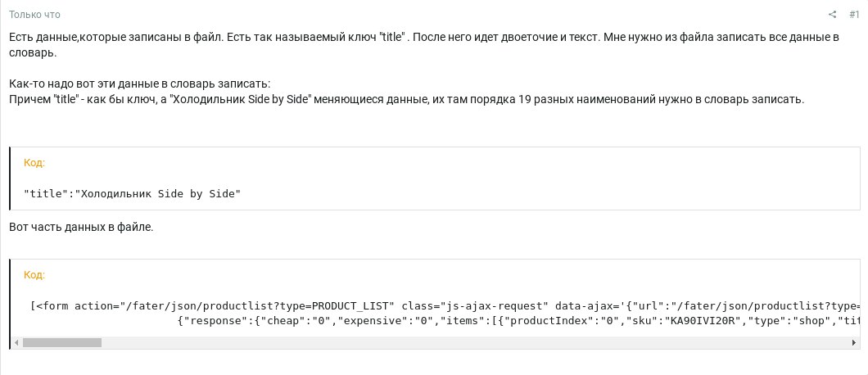Open the #1 post permalink
The image size is (868, 375).
click(x=854, y=15)
